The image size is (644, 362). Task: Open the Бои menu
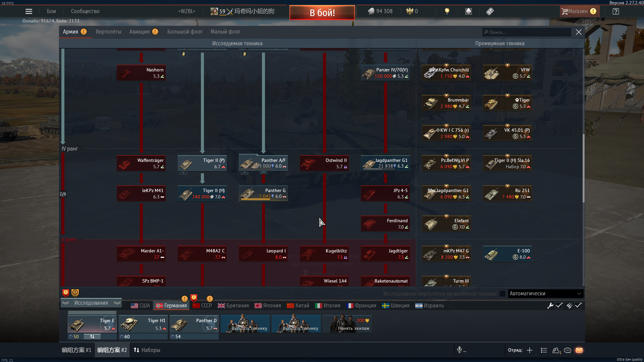tap(51, 11)
